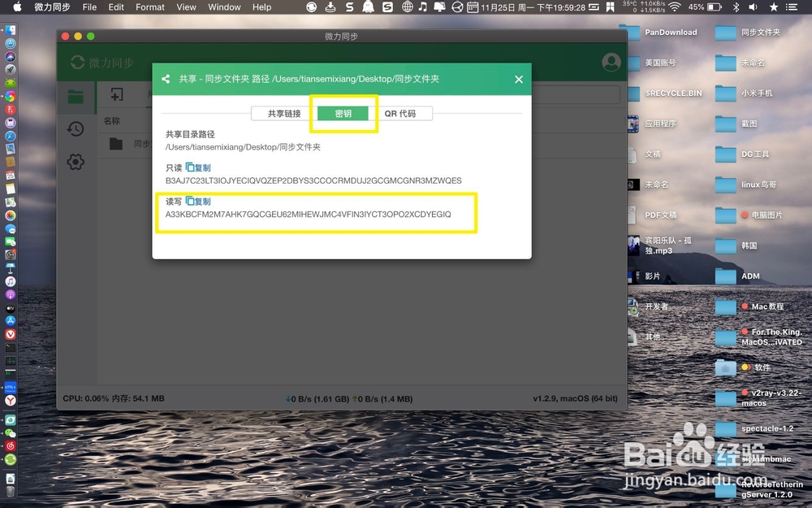Open the Trash in the Dock
This screenshot has width=812, height=508.
[11, 491]
